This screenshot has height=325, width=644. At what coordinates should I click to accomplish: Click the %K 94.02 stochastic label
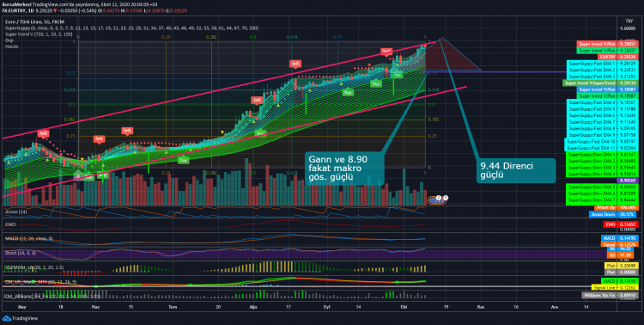620,248
